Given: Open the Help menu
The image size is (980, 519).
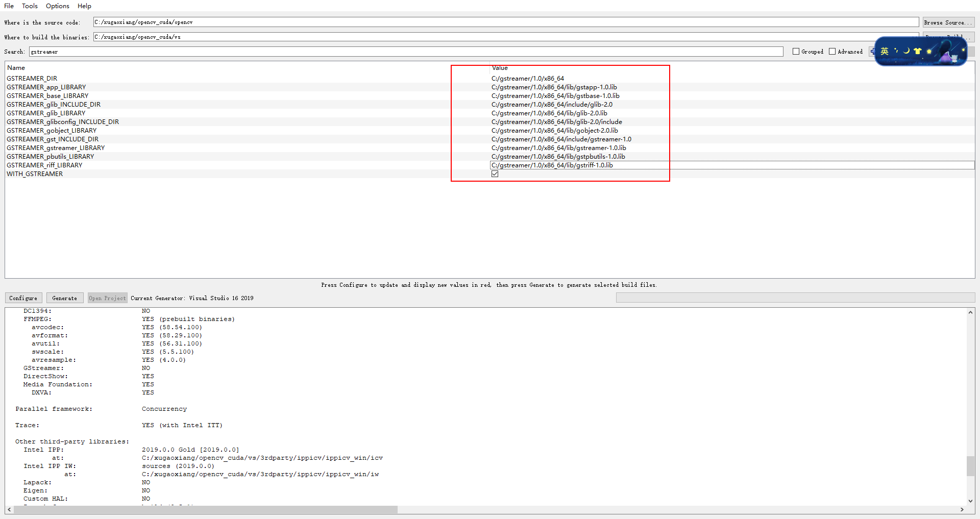Looking at the screenshot, I should [84, 6].
